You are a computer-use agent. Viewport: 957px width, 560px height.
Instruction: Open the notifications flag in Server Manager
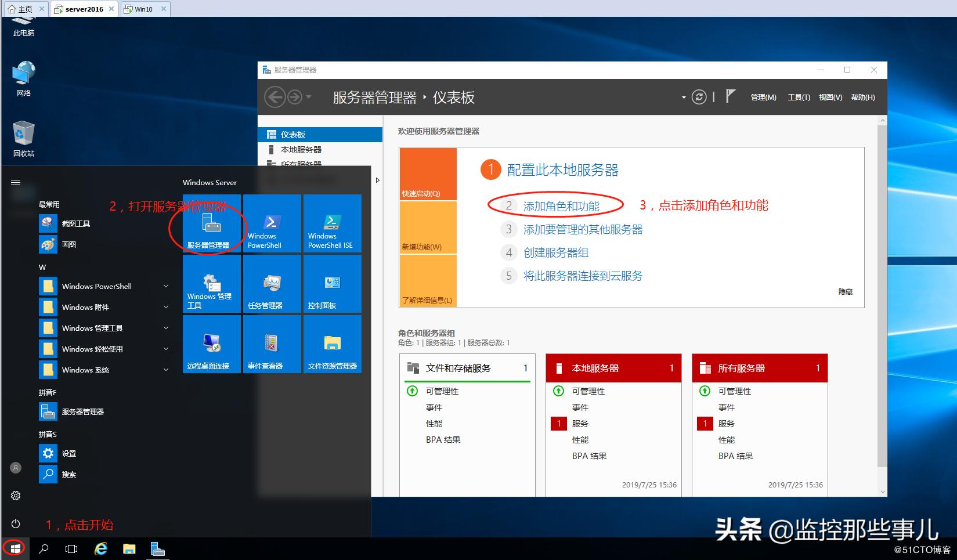tap(730, 96)
